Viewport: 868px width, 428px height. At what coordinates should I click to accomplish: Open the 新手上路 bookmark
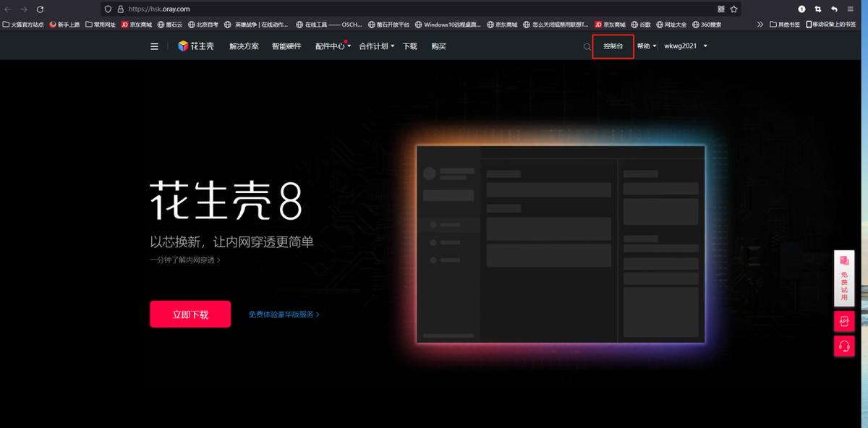pyautogui.click(x=64, y=24)
